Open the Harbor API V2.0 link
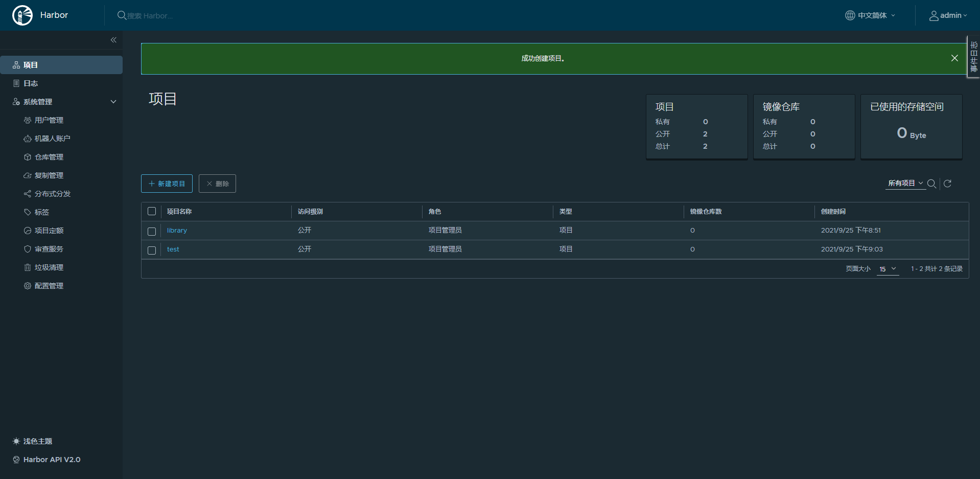Image resolution: width=980 pixels, height=479 pixels. (52, 460)
